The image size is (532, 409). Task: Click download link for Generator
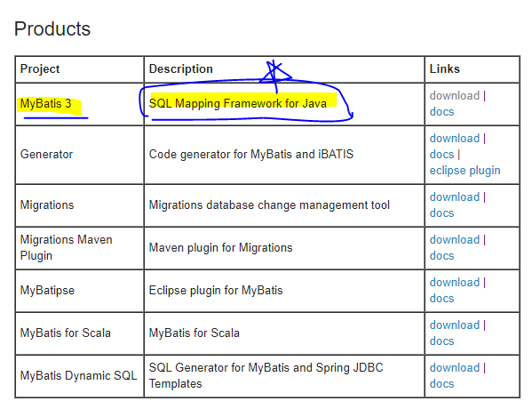(x=455, y=139)
